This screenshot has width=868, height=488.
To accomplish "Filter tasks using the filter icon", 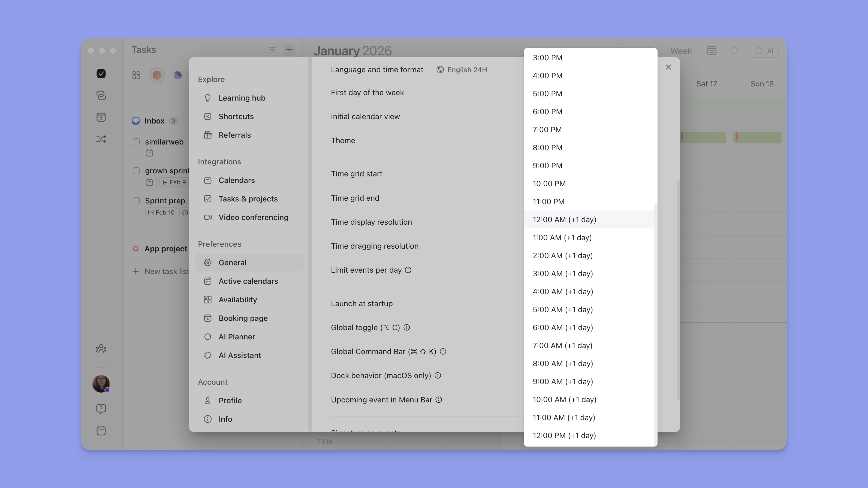I will tap(273, 50).
